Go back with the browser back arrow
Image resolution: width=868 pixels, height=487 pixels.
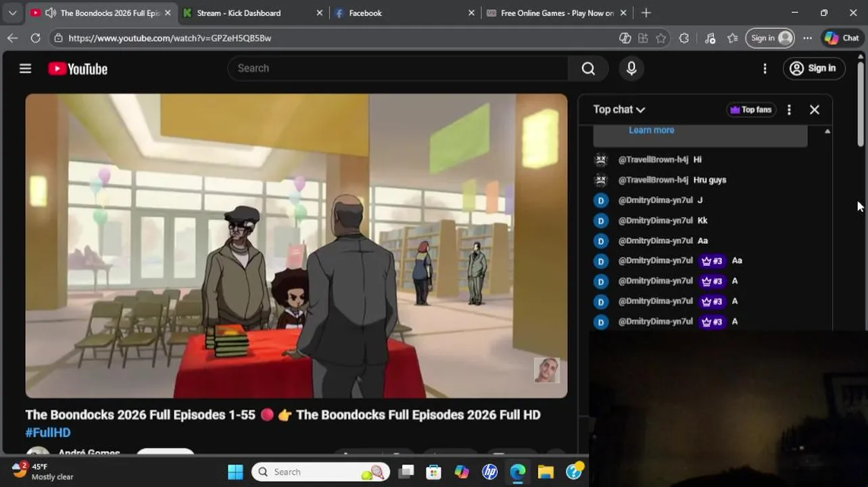12,38
